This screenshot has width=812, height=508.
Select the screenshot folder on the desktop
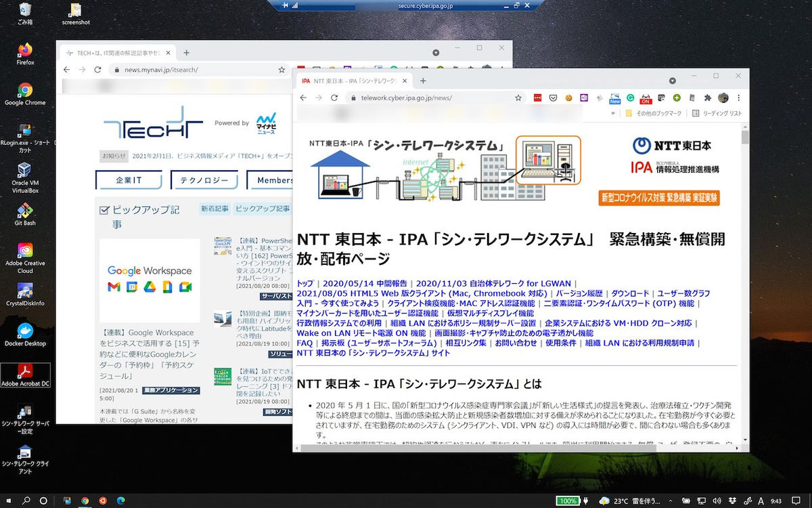[76, 14]
